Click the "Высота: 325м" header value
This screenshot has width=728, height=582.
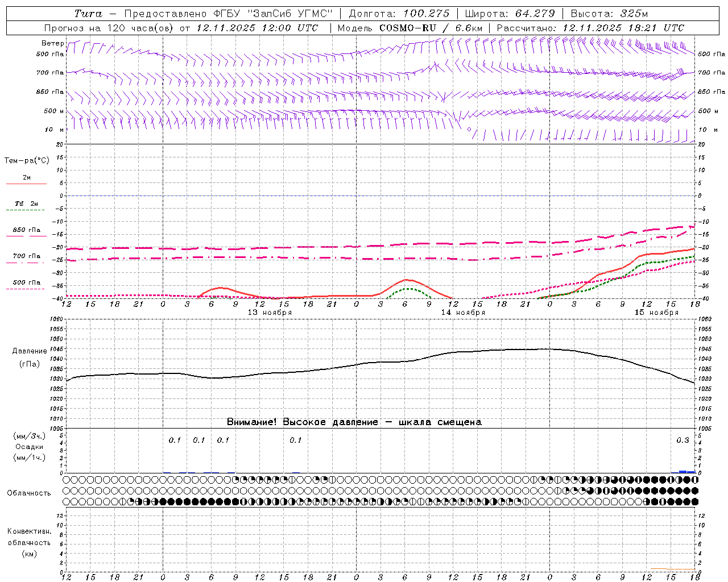pyautogui.click(x=609, y=14)
